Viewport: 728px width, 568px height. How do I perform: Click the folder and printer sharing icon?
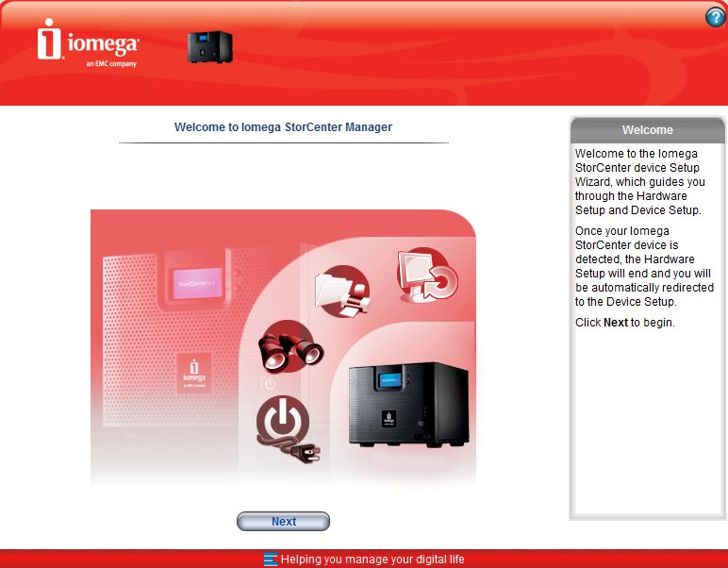pos(340,290)
